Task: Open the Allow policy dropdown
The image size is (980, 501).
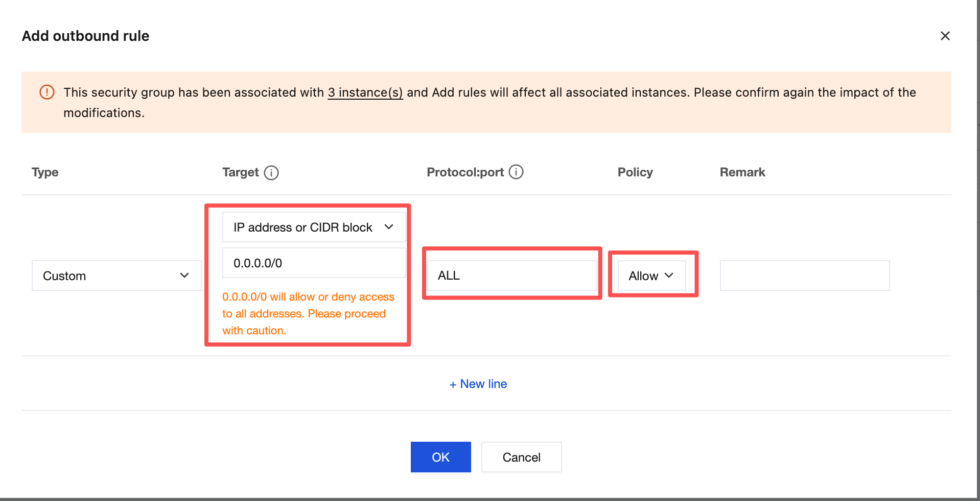Action: click(651, 276)
